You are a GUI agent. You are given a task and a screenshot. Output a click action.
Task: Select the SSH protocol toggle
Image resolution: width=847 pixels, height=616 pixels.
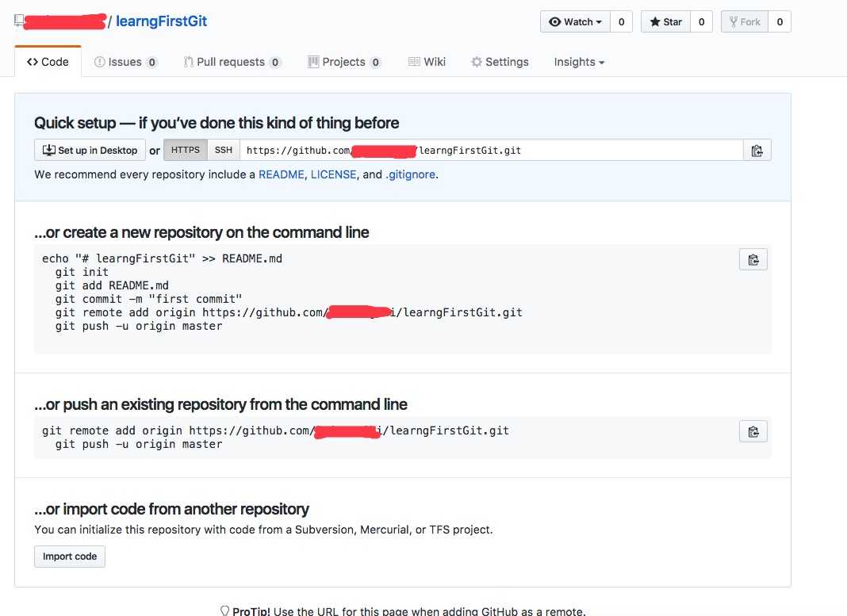point(224,150)
